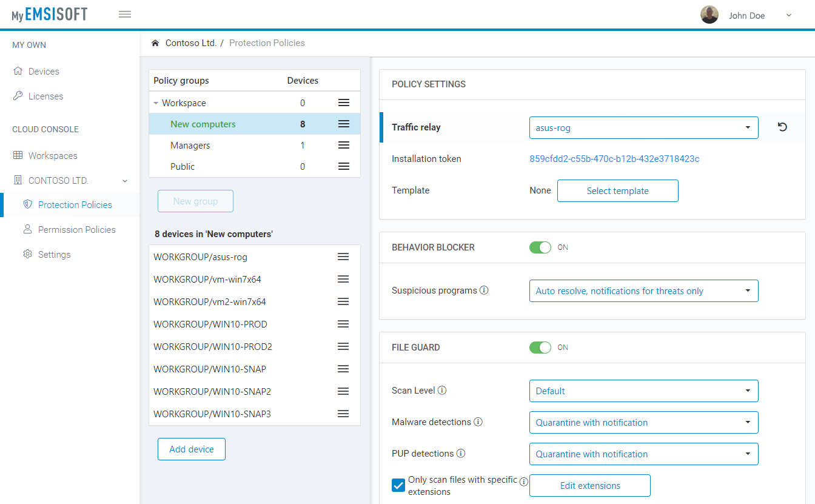Image resolution: width=815 pixels, height=504 pixels.
Task: Show info for specific extensions option
Action: pyautogui.click(x=524, y=482)
